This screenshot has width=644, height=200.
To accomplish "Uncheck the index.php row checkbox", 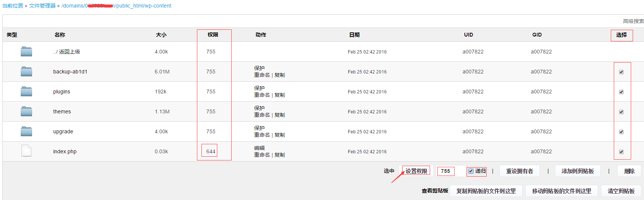I will [x=621, y=152].
